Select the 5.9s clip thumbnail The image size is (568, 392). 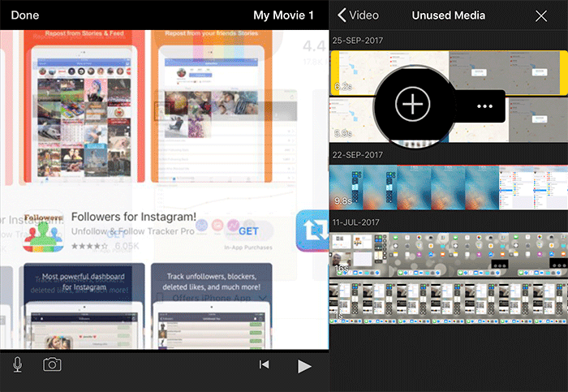tap(449, 120)
